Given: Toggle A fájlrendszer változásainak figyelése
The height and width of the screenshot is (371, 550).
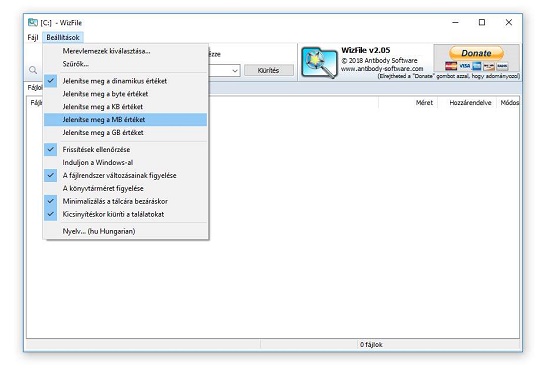Looking at the screenshot, I should point(126,175).
